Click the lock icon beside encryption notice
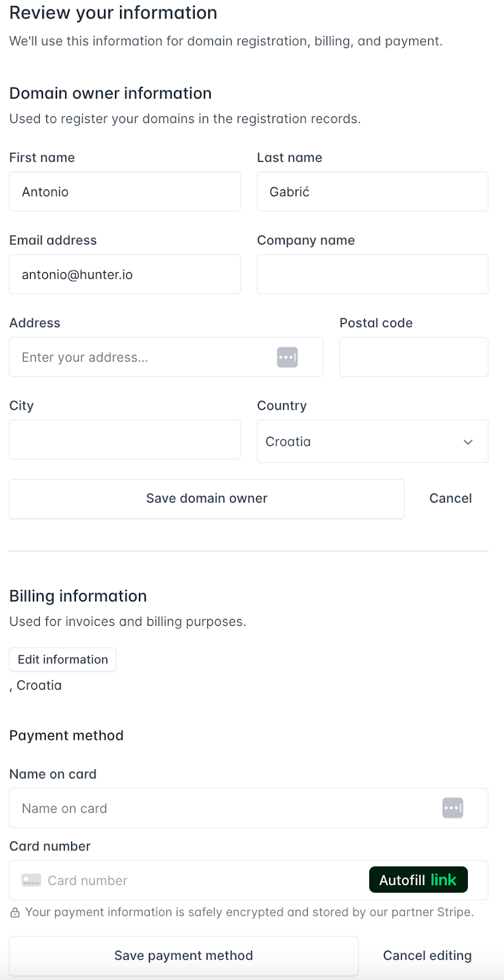The width and height of the screenshot is (504, 980). pos(15,913)
